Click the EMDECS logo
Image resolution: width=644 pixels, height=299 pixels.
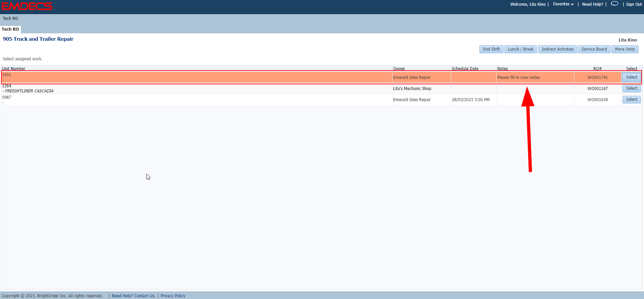[x=27, y=6]
